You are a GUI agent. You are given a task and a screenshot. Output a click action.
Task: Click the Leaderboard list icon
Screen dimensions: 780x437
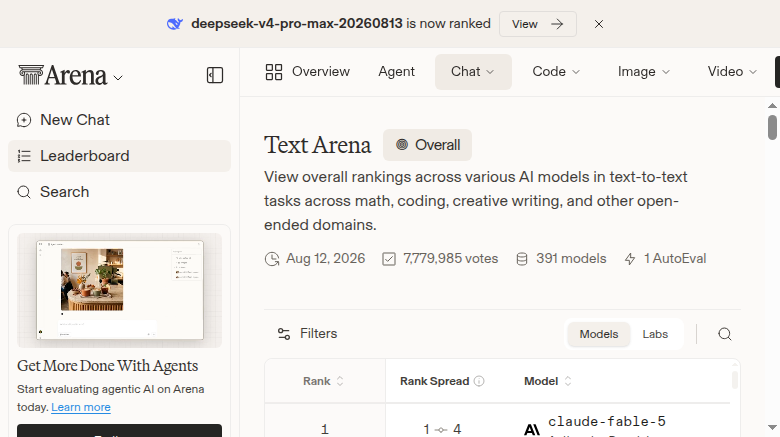point(24,156)
